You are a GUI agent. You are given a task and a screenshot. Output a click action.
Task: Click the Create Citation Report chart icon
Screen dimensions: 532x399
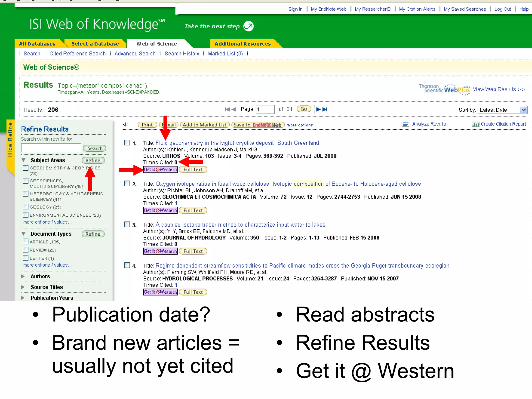[x=475, y=124]
